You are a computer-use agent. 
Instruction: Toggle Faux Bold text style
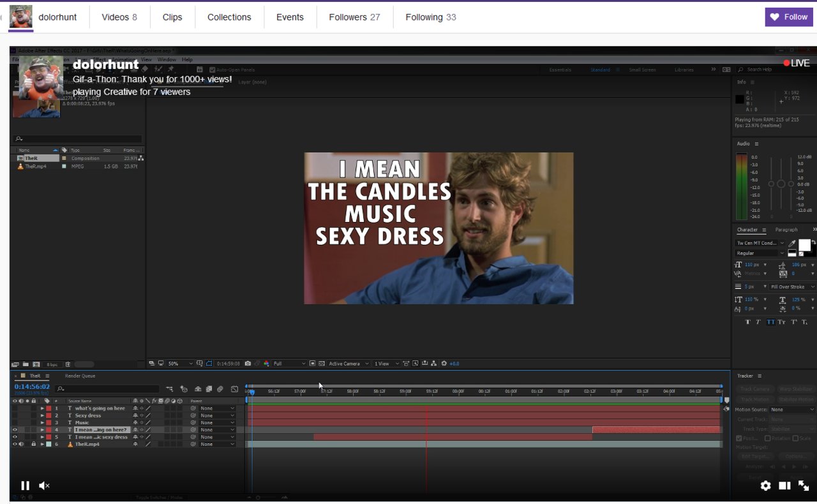coord(748,322)
